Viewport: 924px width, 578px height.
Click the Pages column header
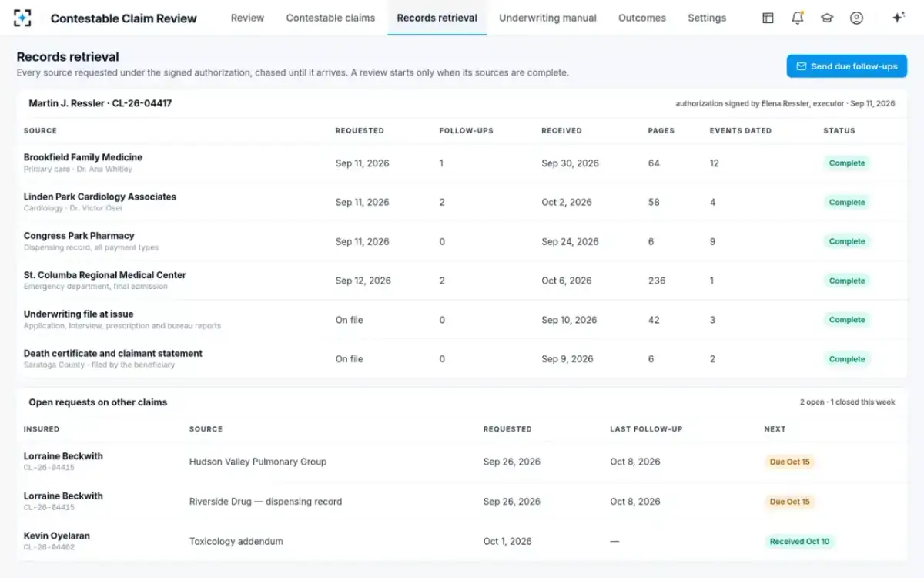click(661, 131)
